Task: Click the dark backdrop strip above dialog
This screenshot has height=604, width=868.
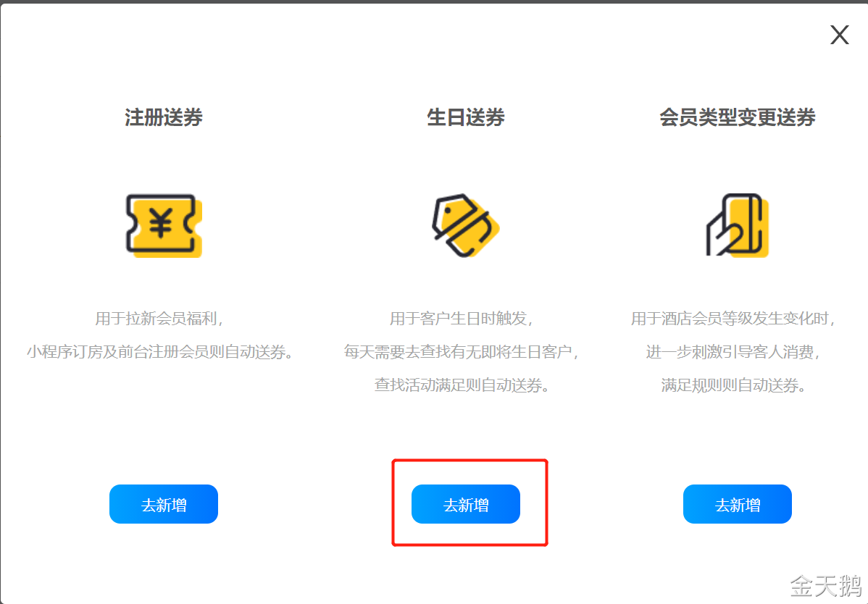Action: pos(434,1)
